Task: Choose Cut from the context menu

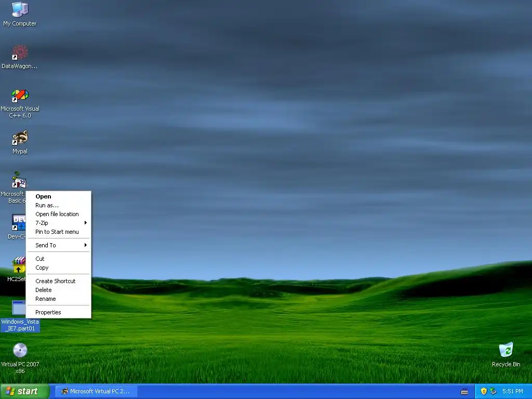Action: coord(58,259)
